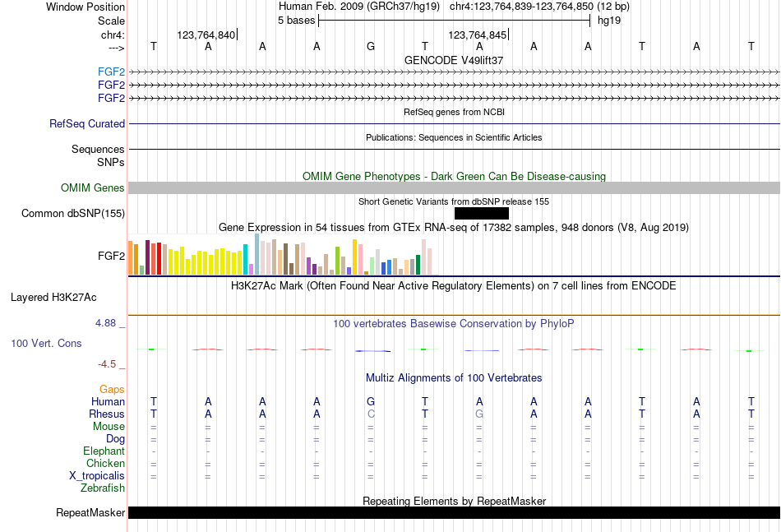Click the FGF2 label beside GTEx expression bars
Screen dimensions: 781x532
coord(111,256)
